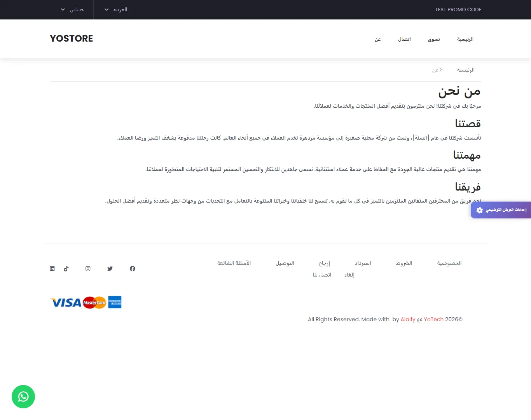Click the الرئيسية breadcrumb link
Viewport: 531px width, 420px height.
465,70
